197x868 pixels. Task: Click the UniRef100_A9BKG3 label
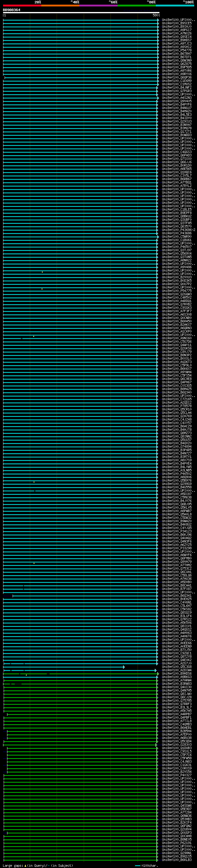point(177,677)
